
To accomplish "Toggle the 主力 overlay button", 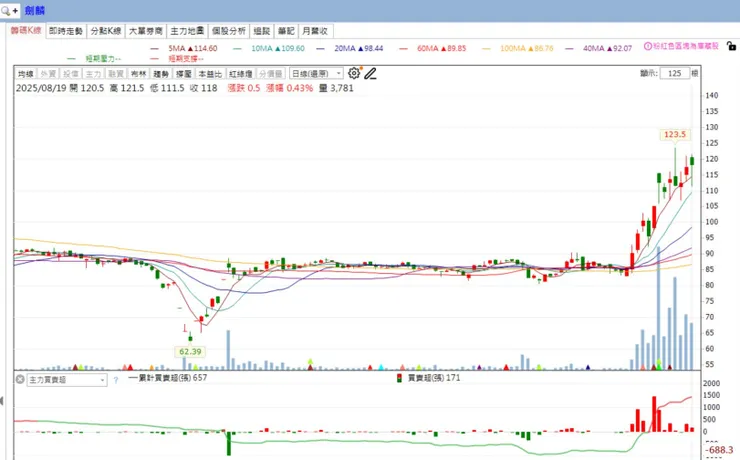I will click(93, 74).
